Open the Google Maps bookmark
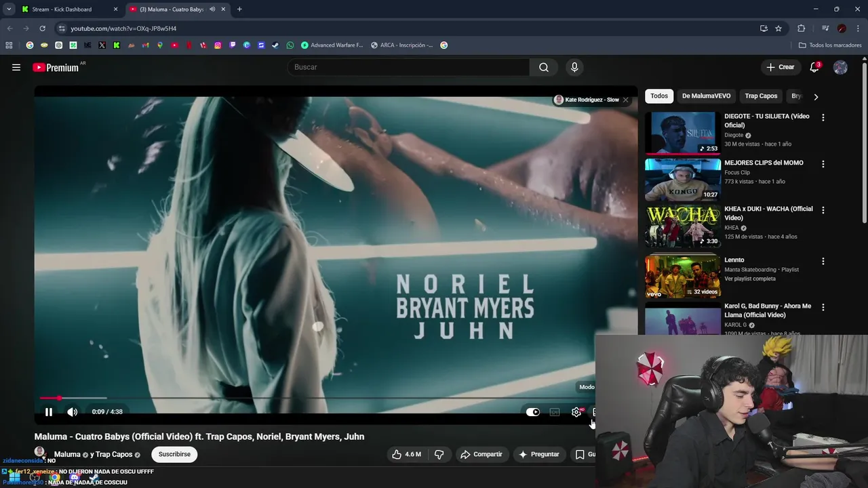This screenshot has height=488, width=868. [160, 45]
